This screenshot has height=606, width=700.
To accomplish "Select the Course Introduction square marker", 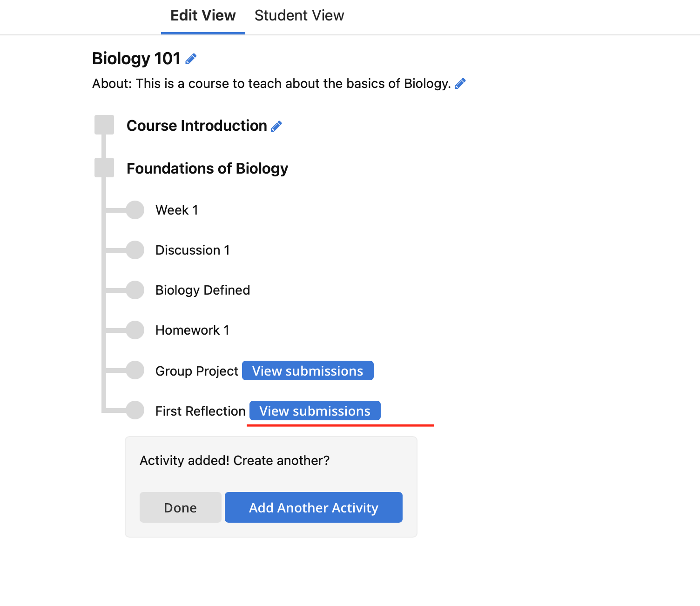I will click(x=104, y=125).
